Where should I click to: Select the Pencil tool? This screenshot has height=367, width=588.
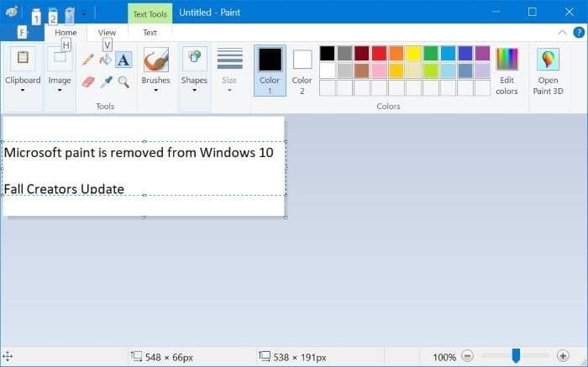(x=87, y=60)
